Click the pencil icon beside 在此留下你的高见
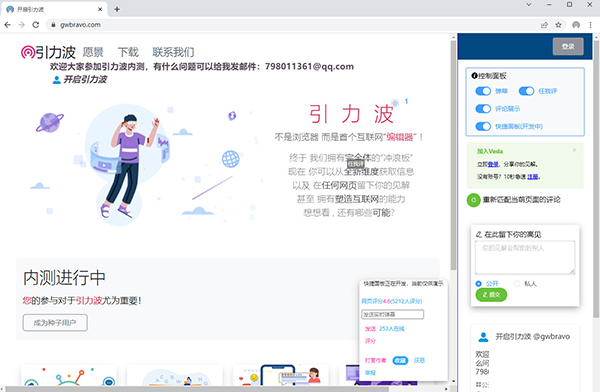Screen dimensions: 600x392 479,234
